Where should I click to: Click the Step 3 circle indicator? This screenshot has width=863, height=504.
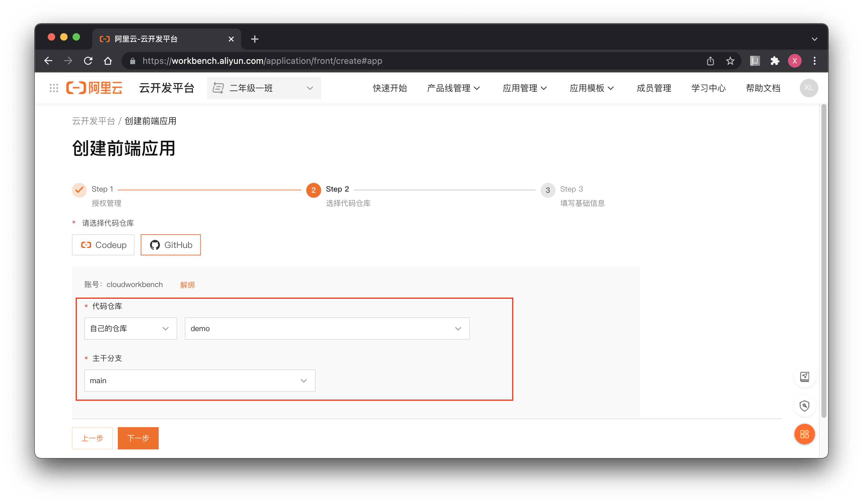coord(548,190)
